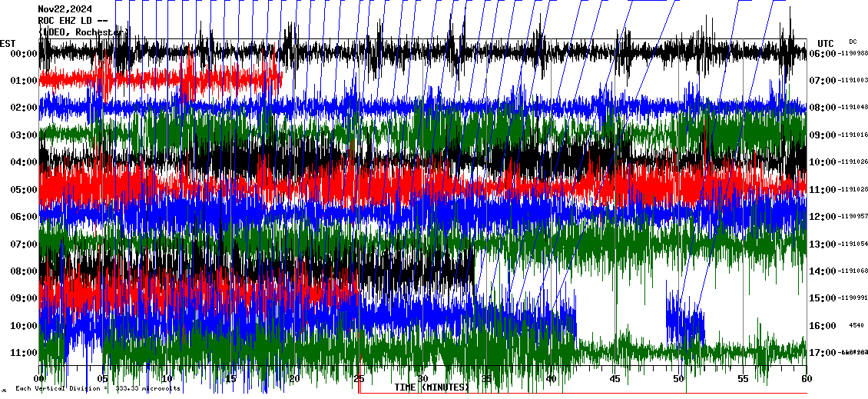868x399 pixels.
Task: Click the vertical division microvolts scale note
Action: pos(98,388)
